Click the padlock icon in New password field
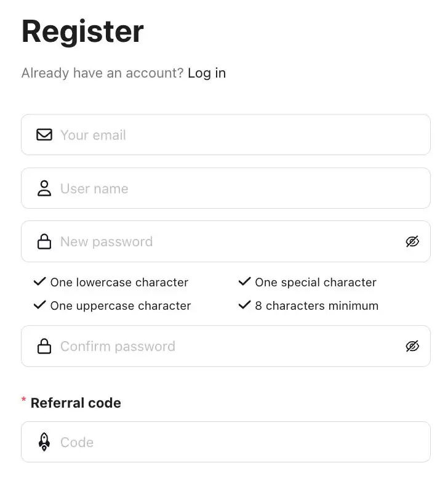This screenshot has height=484, width=448. coord(44,241)
